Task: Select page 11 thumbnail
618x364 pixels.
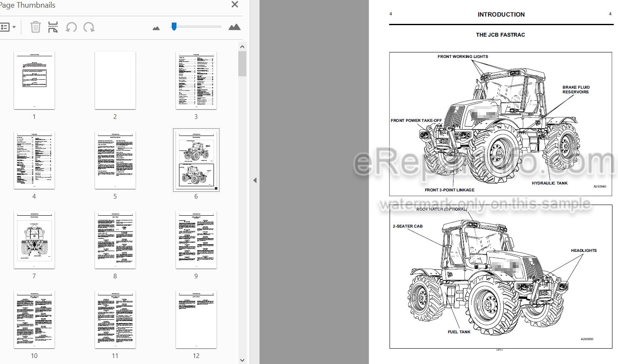Action: click(115, 320)
